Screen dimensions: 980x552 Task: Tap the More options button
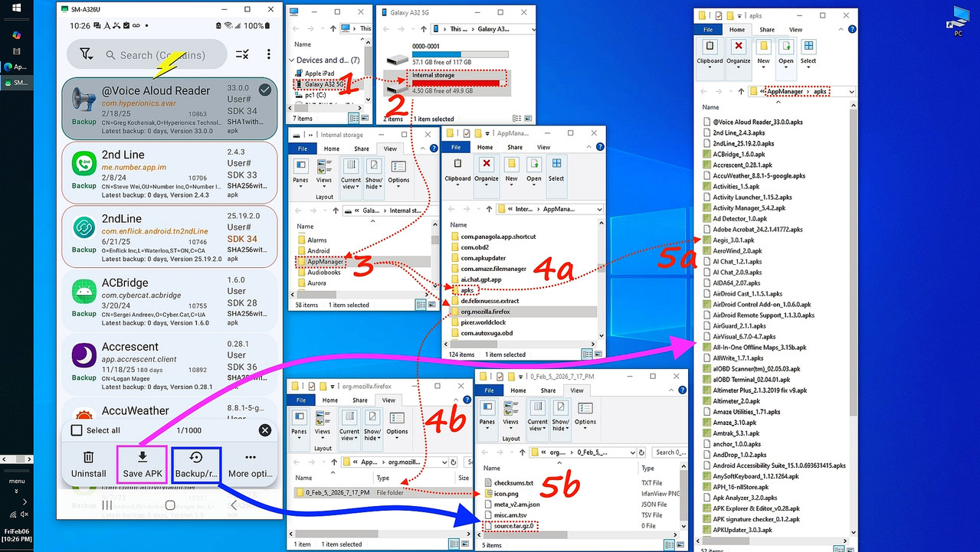tap(251, 465)
